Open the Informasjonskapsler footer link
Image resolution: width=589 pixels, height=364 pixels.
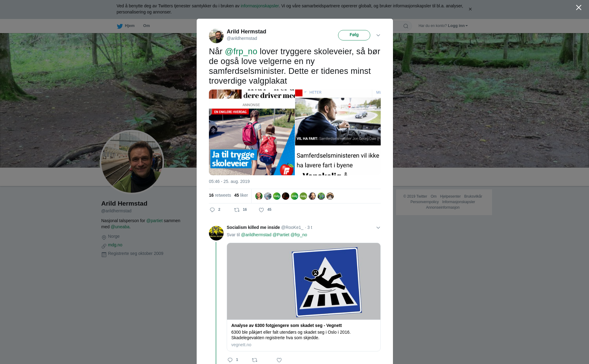(x=459, y=202)
